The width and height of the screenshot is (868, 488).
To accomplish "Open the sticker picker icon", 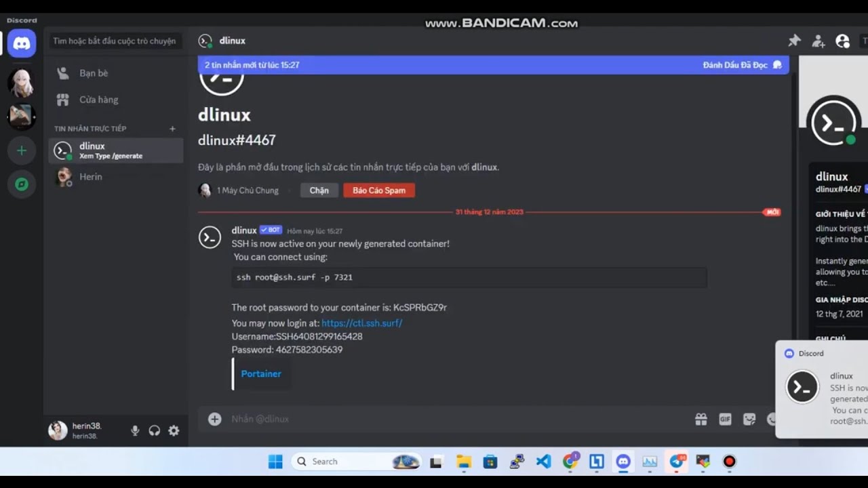I will [749, 419].
